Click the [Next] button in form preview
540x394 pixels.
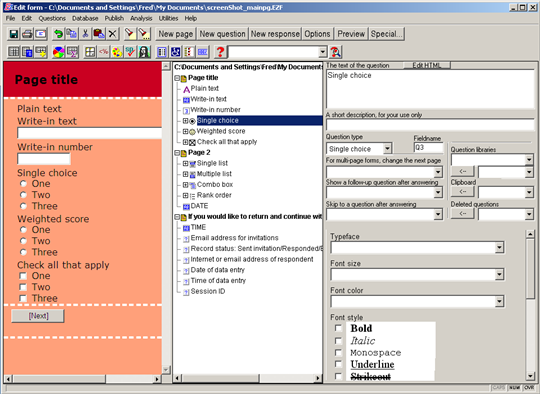click(x=38, y=316)
